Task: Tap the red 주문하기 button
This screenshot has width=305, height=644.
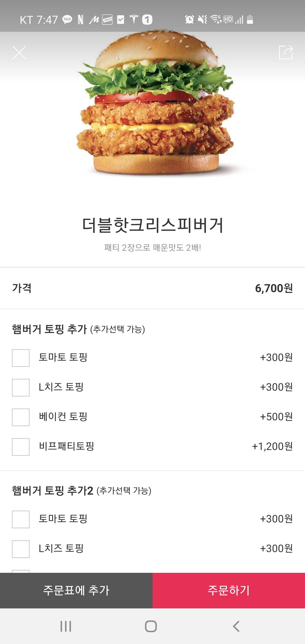Action: 229,590
